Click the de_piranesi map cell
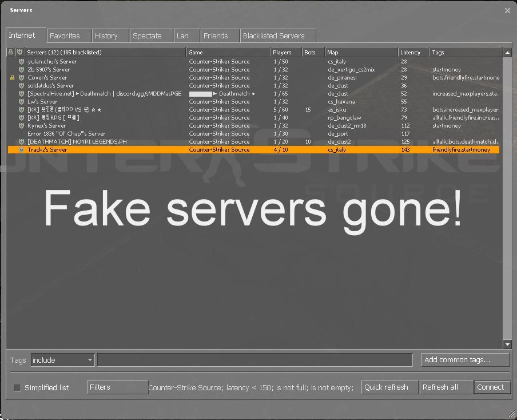The height and width of the screenshot is (420, 517). (x=342, y=77)
